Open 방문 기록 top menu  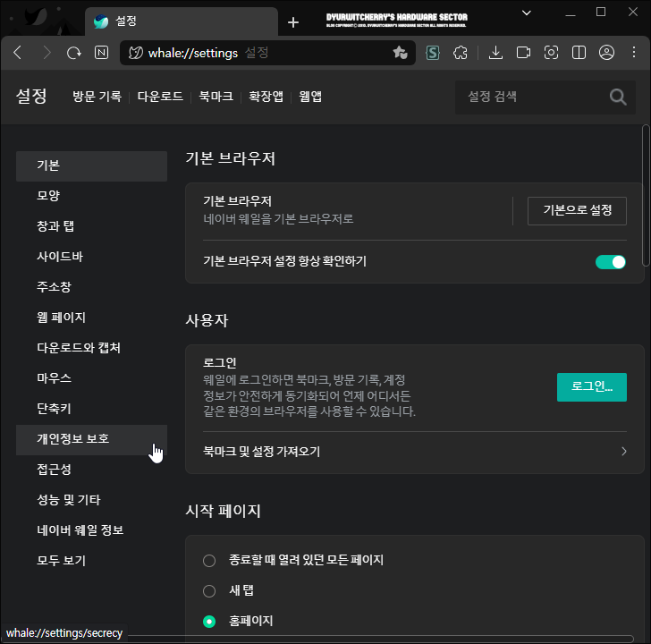coord(97,97)
